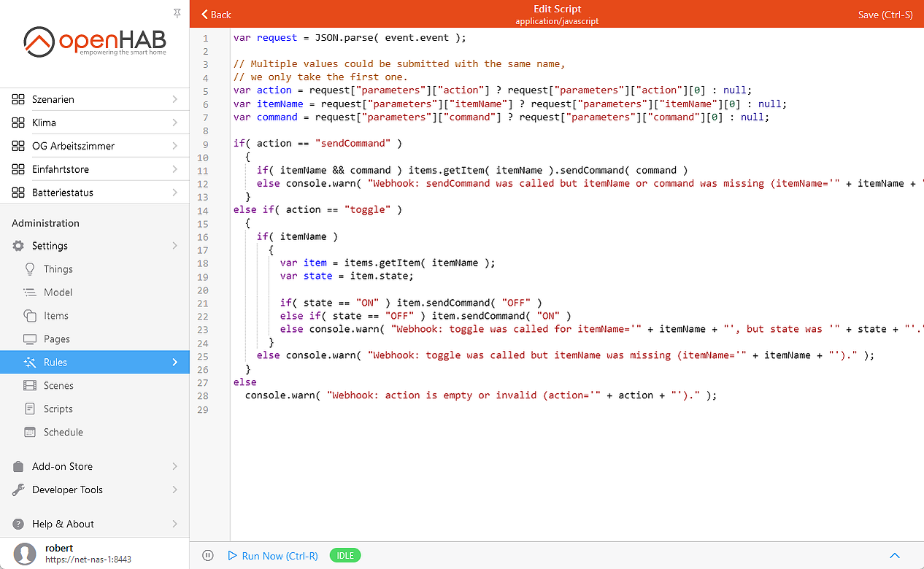924x569 pixels.
Task: Open the Klima page
Action: [95, 123]
